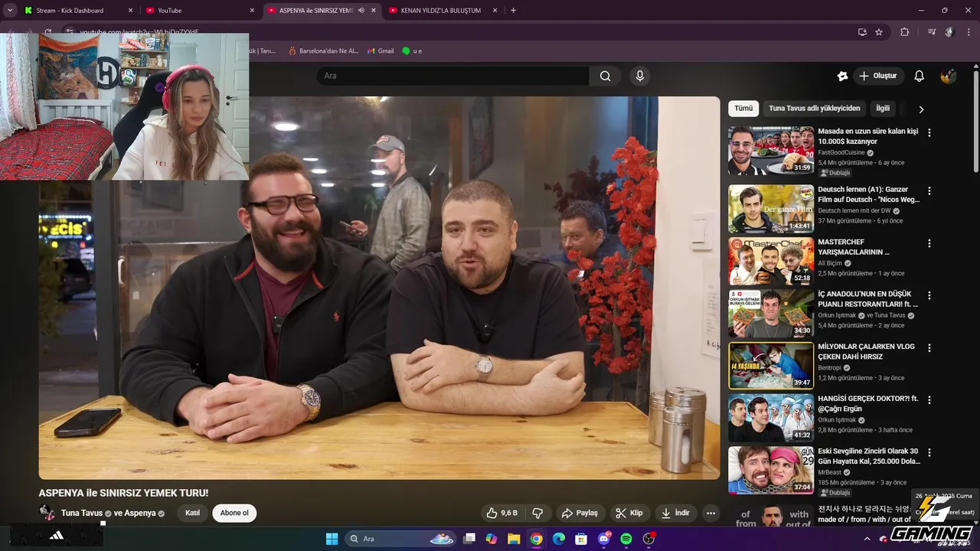Select the Tümü filter chip
This screenshot has width=980, height=551.
tap(743, 109)
